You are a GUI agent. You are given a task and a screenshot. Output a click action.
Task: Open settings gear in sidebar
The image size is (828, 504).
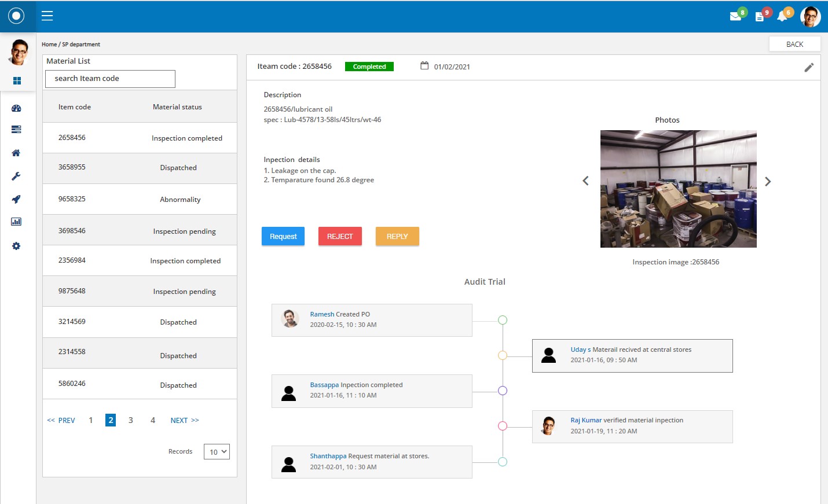tap(16, 246)
